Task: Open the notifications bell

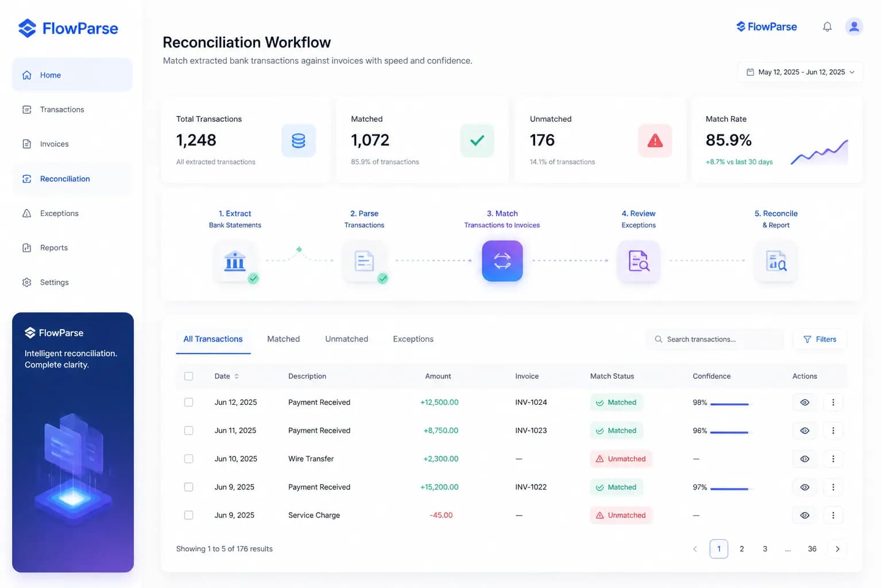Action: 827,27
